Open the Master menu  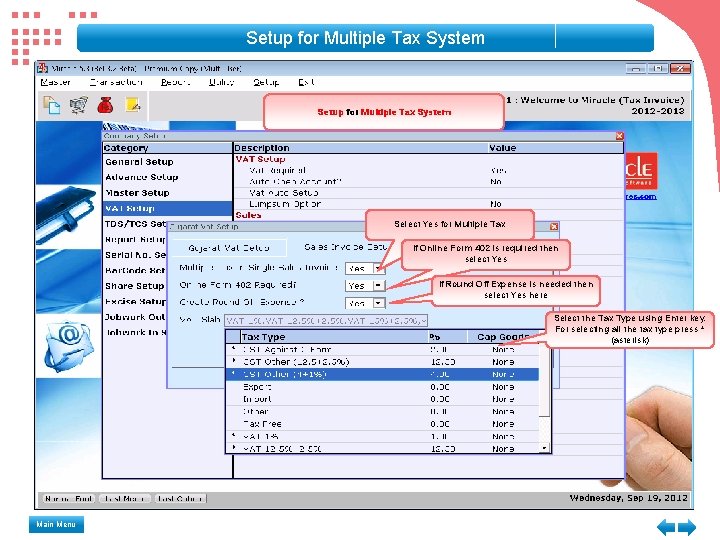[55, 82]
